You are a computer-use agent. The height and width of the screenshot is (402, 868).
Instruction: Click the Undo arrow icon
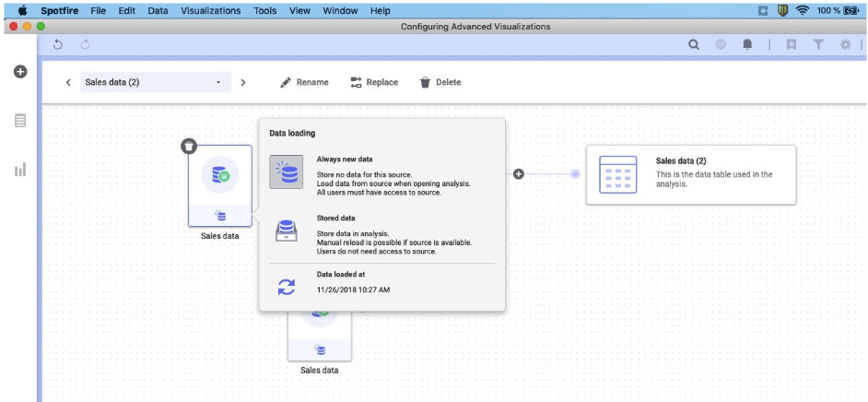57,45
